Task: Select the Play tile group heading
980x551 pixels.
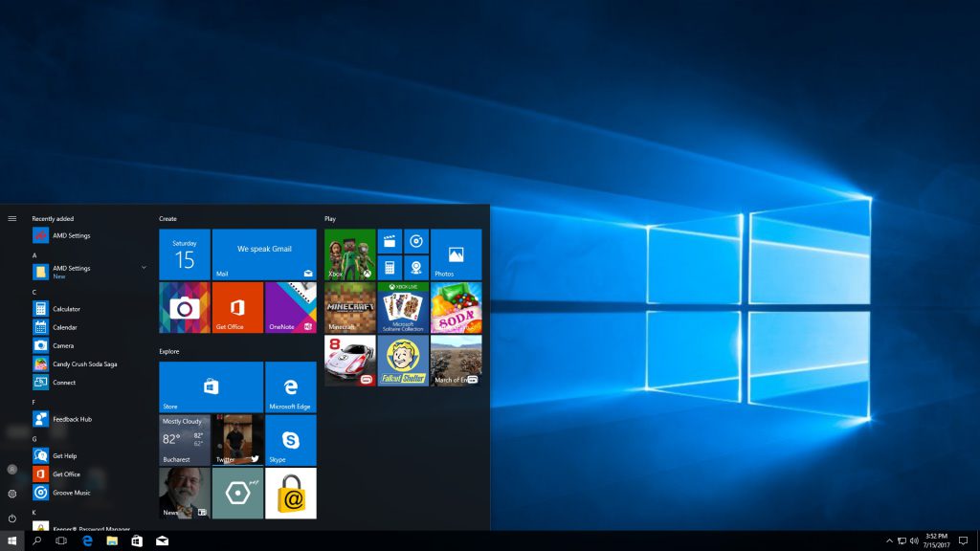Action: [x=330, y=219]
